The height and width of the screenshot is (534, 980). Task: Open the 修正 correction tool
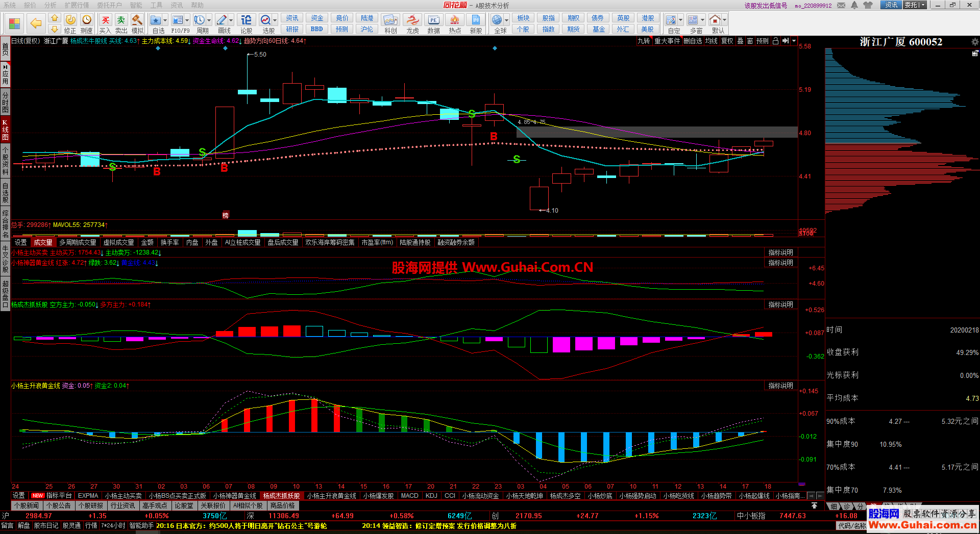coord(70,23)
